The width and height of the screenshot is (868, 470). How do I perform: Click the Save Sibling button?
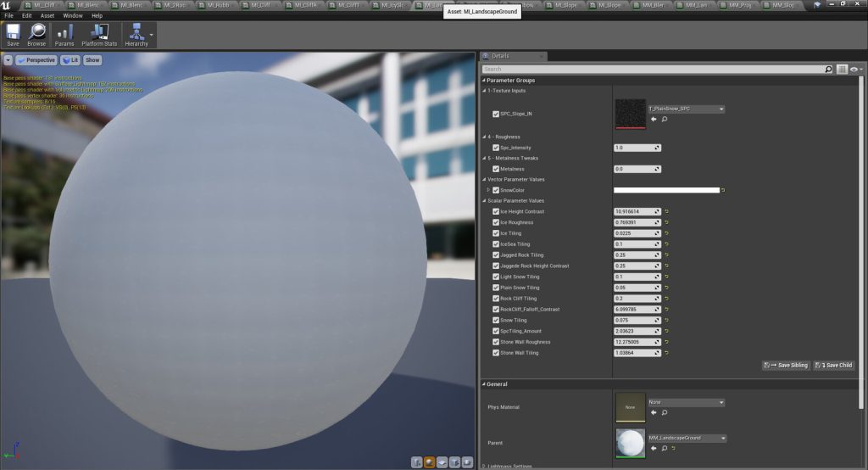(x=786, y=365)
